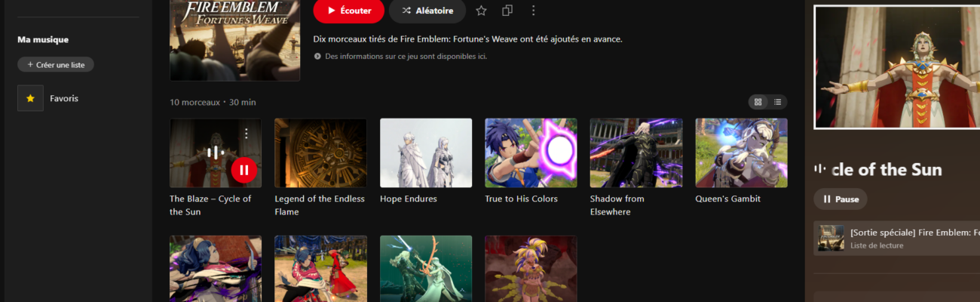Play the Queen's Gambit thumbnail
Viewport: 980px width, 302px height.
[x=741, y=153]
